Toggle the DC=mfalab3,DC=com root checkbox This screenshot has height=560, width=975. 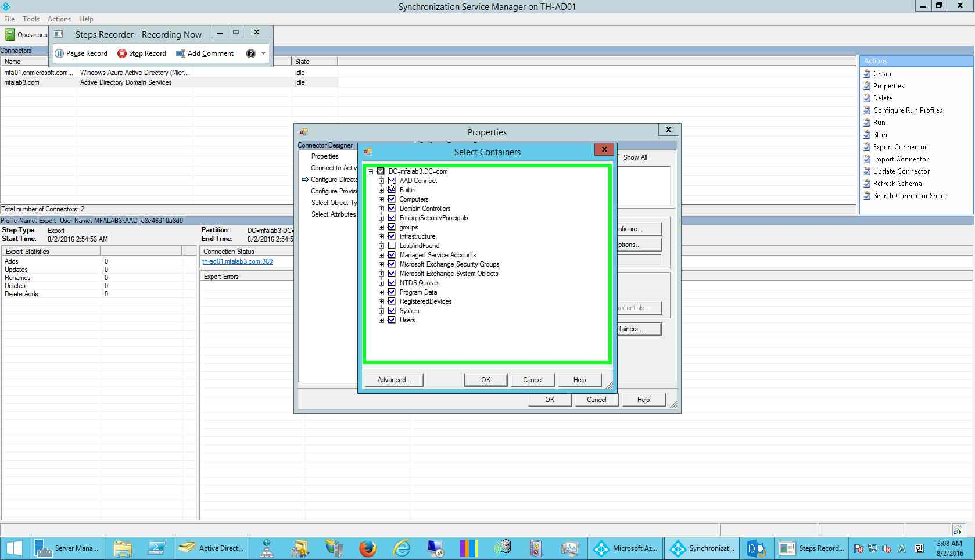pyautogui.click(x=381, y=171)
